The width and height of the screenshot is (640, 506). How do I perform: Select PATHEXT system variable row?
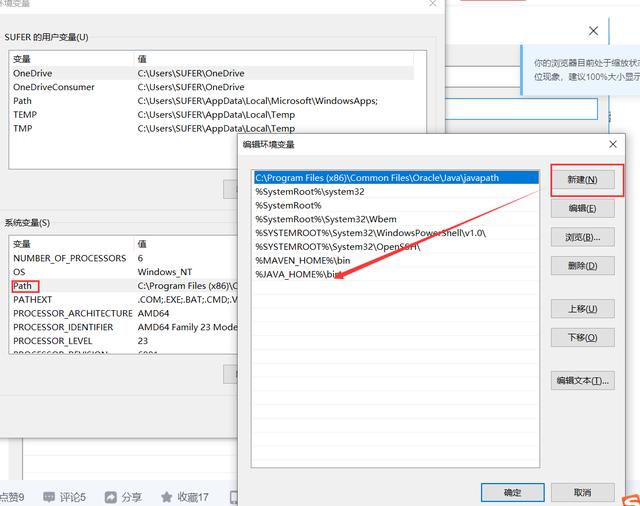pyautogui.click(x=124, y=300)
